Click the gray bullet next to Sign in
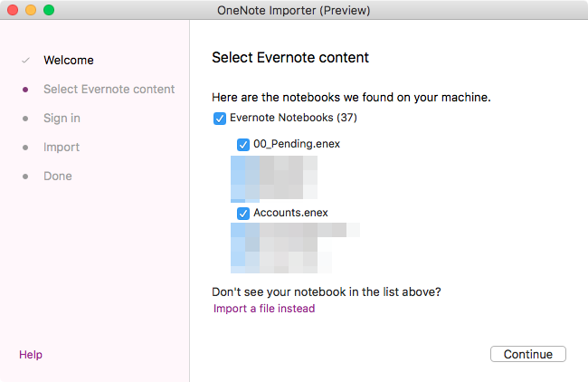This screenshot has height=382, width=588. click(x=25, y=119)
